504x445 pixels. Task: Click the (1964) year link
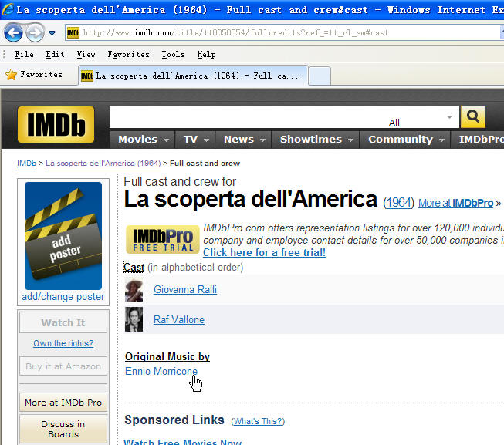click(398, 203)
